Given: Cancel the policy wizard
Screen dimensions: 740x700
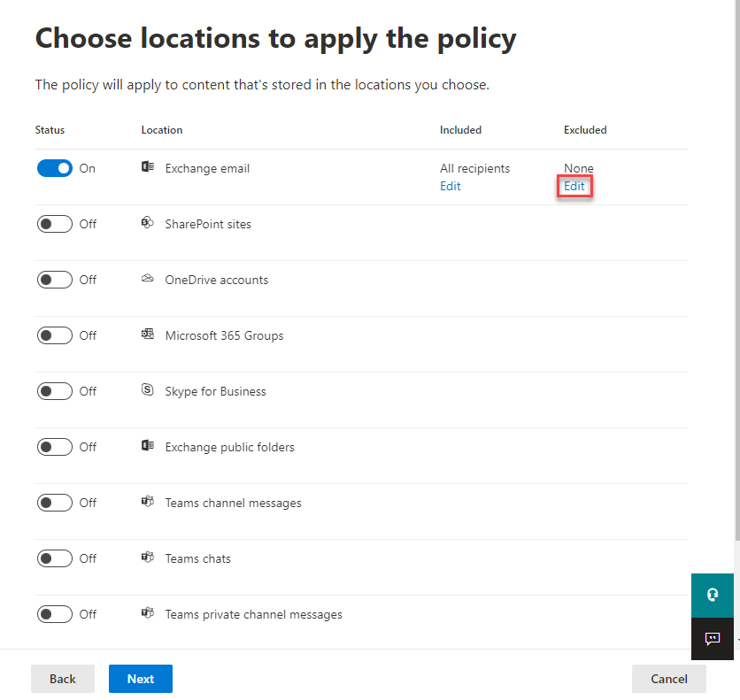Looking at the screenshot, I should (x=668, y=679).
